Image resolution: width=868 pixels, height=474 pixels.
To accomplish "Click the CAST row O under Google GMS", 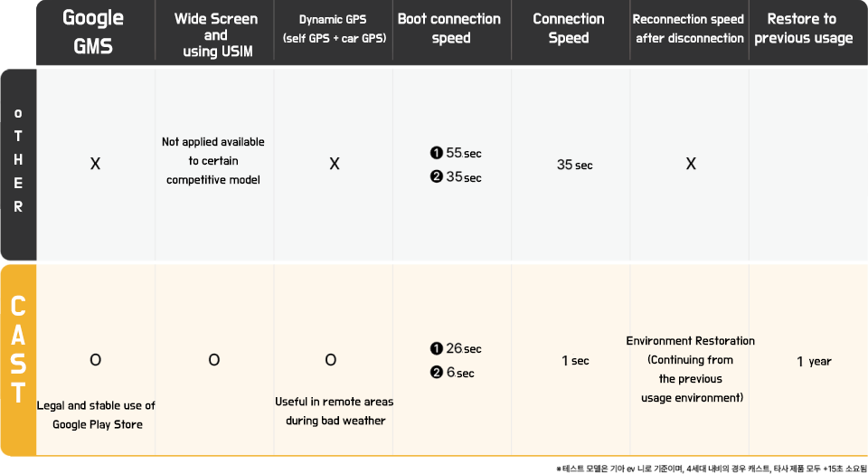I will click(95, 360).
